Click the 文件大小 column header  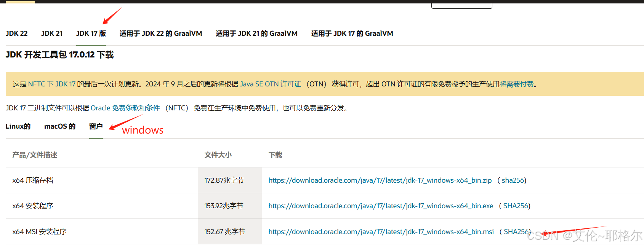click(x=218, y=155)
